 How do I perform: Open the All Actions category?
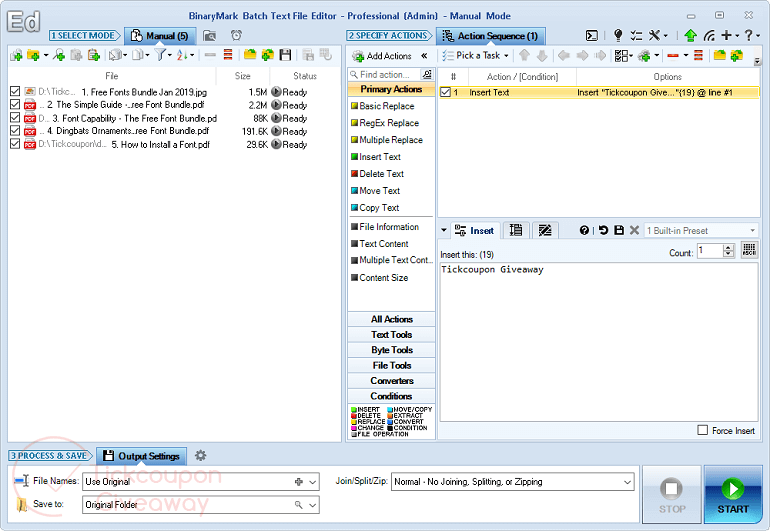click(391, 319)
